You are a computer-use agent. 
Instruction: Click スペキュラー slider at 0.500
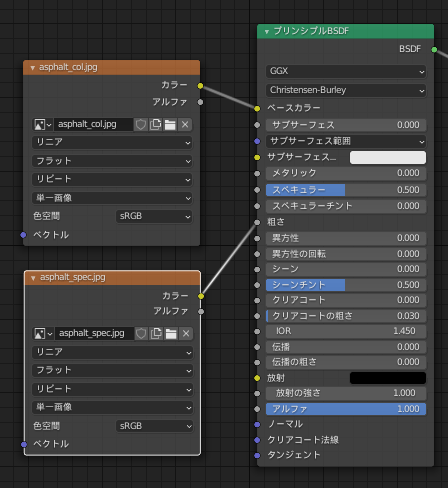point(346,190)
